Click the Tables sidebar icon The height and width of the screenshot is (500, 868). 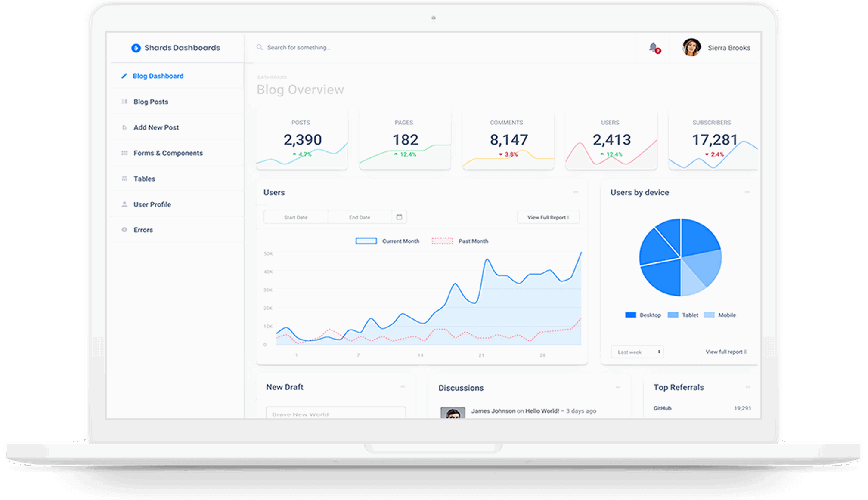click(x=124, y=179)
